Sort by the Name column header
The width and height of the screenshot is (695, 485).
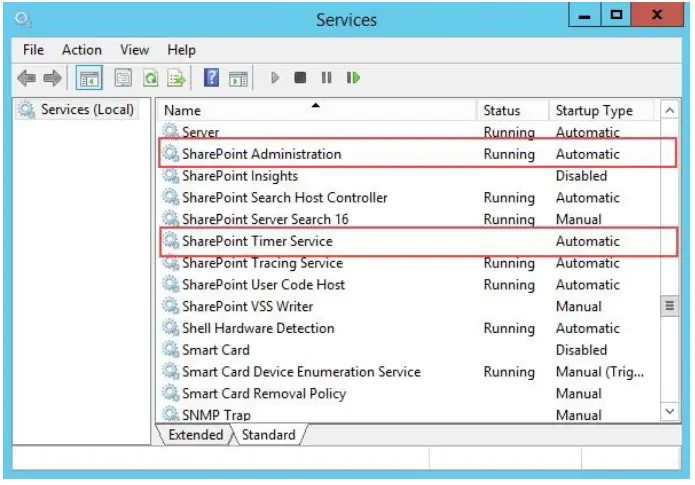coord(183,111)
